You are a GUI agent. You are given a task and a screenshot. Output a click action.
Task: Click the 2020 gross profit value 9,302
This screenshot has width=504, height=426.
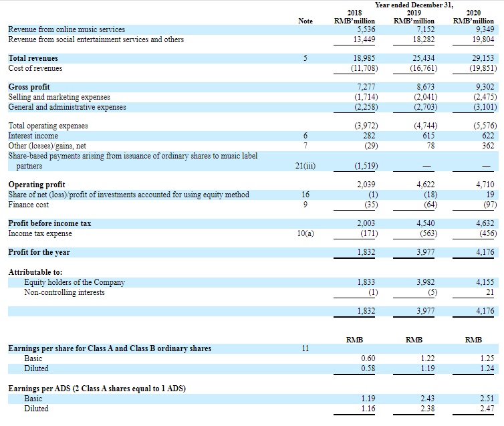click(485, 87)
